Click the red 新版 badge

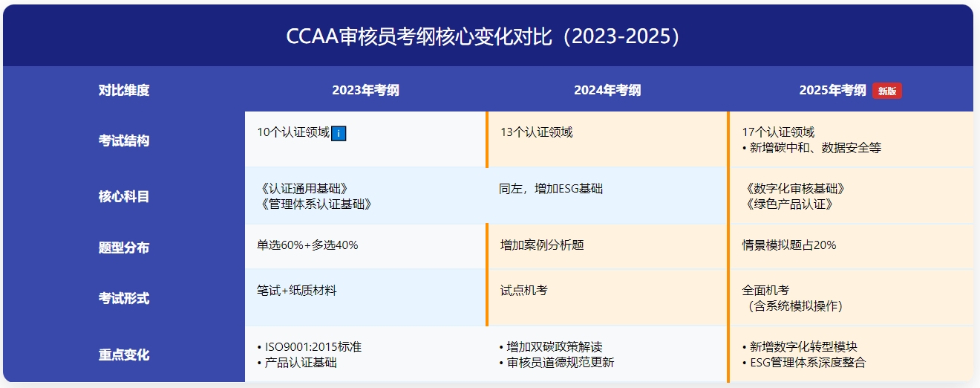887,91
